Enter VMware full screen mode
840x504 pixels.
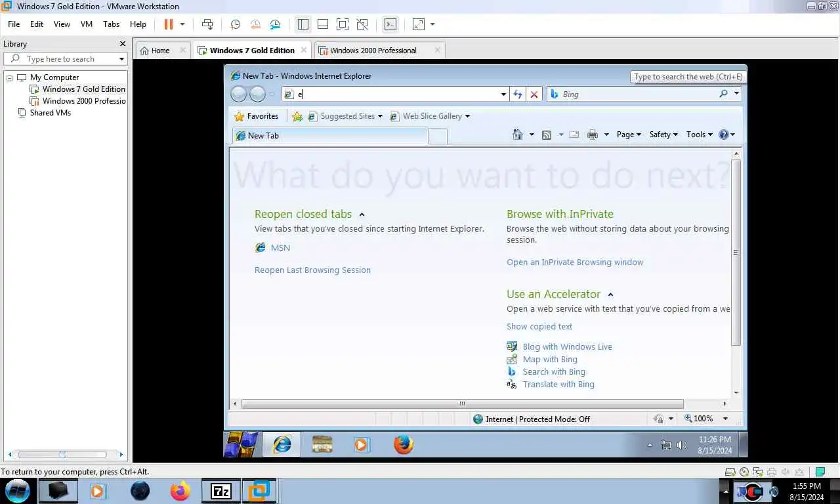[342, 24]
